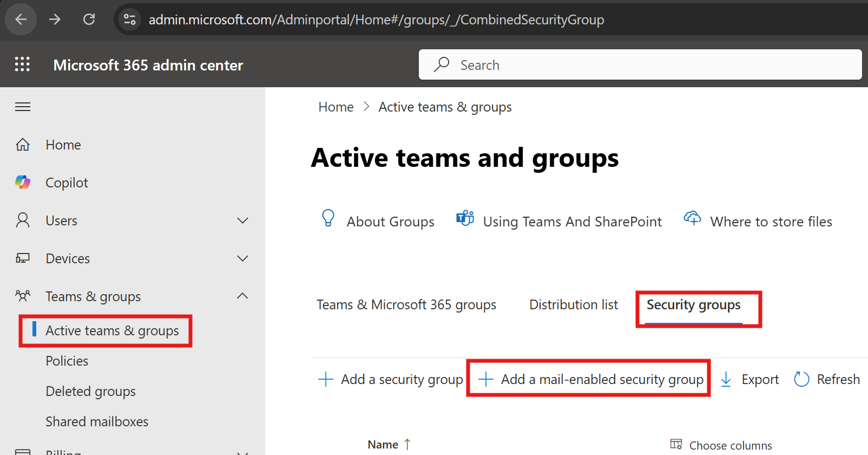
Task: Switch to Distribution list tab
Action: tap(574, 304)
